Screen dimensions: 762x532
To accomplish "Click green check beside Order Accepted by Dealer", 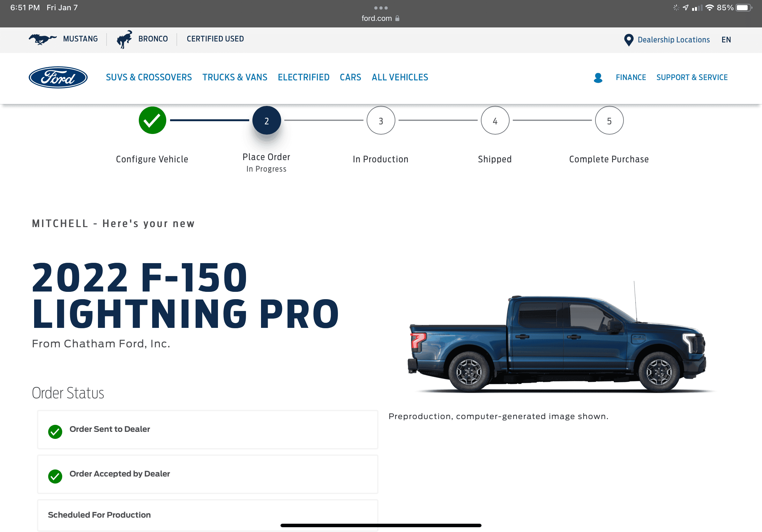I will pos(55,476).
